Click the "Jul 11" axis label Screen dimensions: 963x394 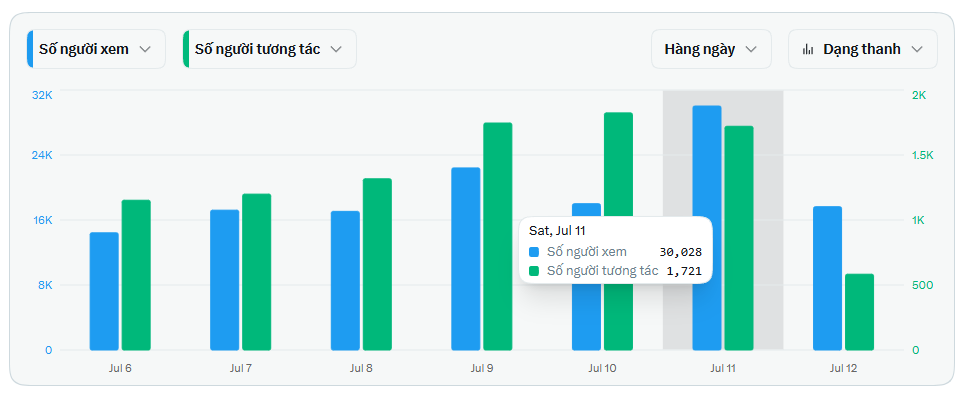click(723, 369)
